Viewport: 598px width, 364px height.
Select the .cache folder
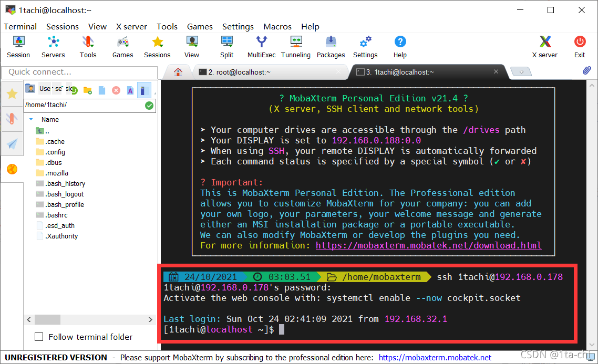pos(50,141)
